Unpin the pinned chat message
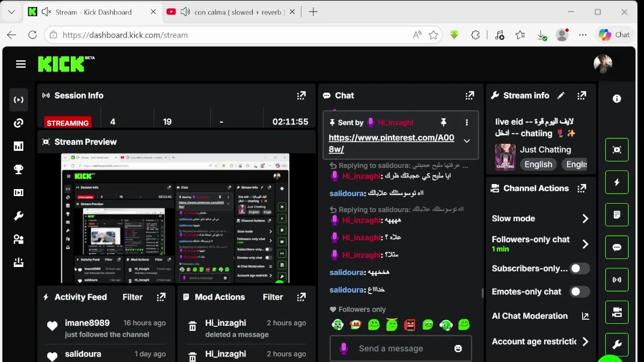 pos(443,122)
